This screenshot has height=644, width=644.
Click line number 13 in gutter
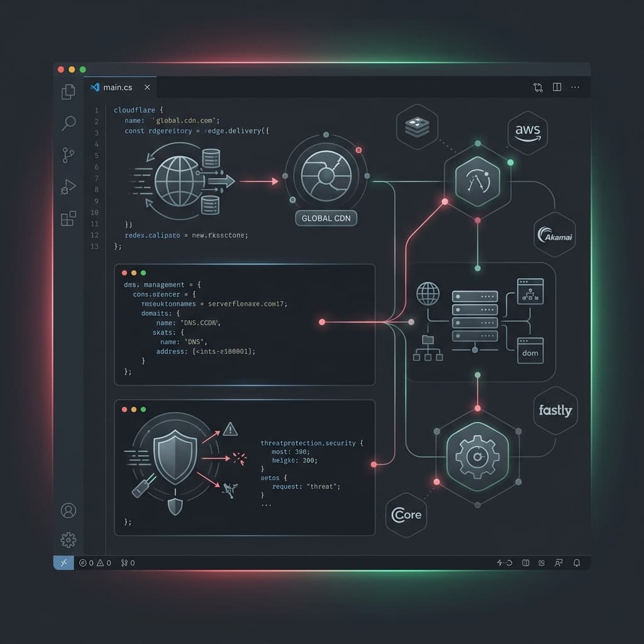[x=94, y=247]
